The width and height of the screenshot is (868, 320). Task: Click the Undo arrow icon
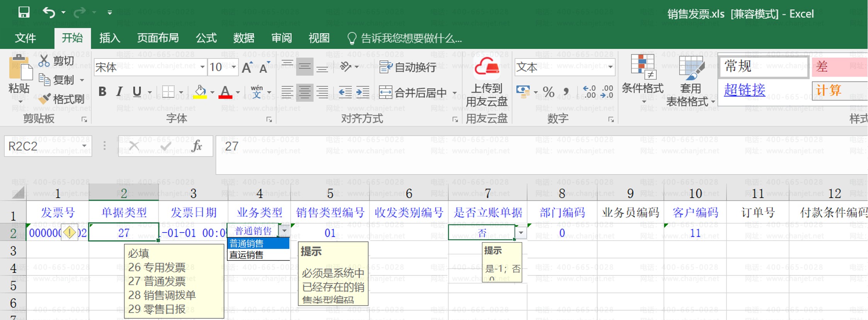tap(49, 12)
